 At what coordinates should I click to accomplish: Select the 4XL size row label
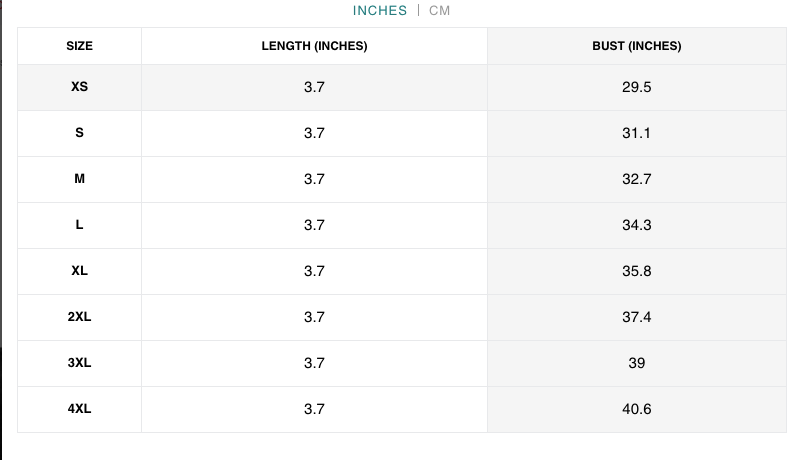point(80,409)
